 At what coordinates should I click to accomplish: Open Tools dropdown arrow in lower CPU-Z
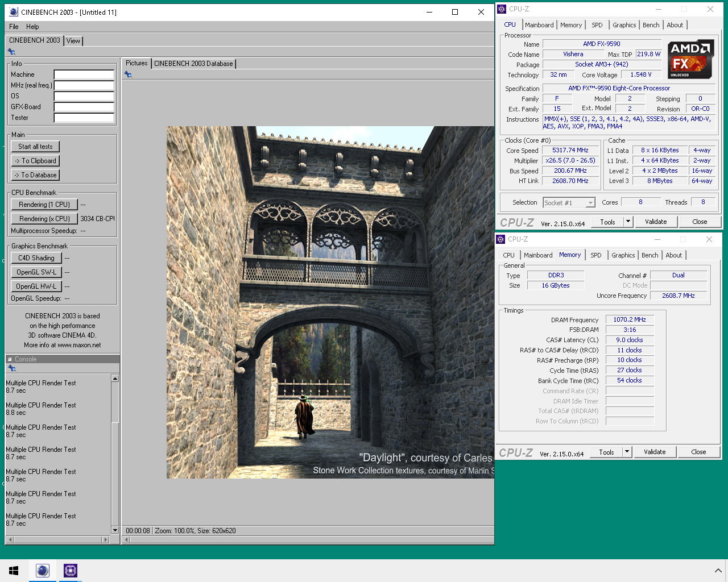click(x=627, y=452)
